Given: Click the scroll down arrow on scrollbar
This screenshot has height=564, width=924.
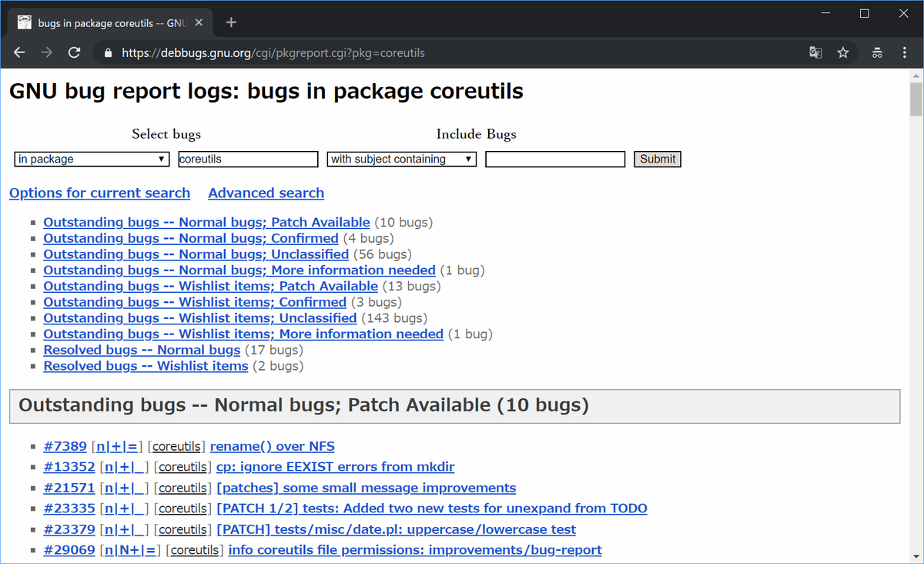Looking at the screenshot, I should [916, 557].
